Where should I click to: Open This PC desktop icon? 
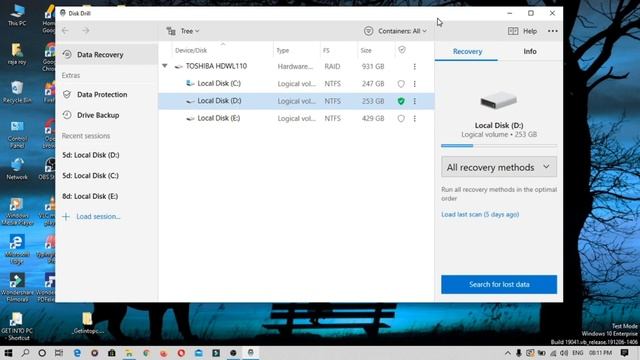[17, 16]
